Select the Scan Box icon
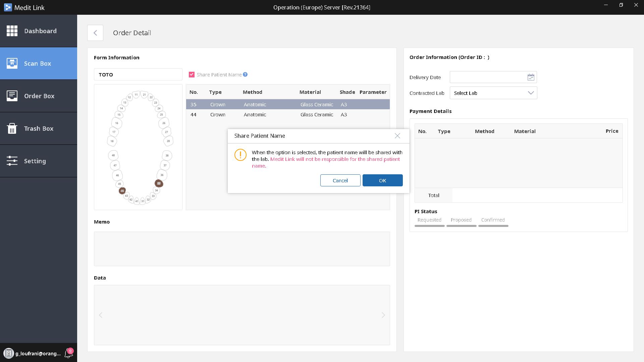The width and height of the screenshot is (644, 362). [12, 63]
